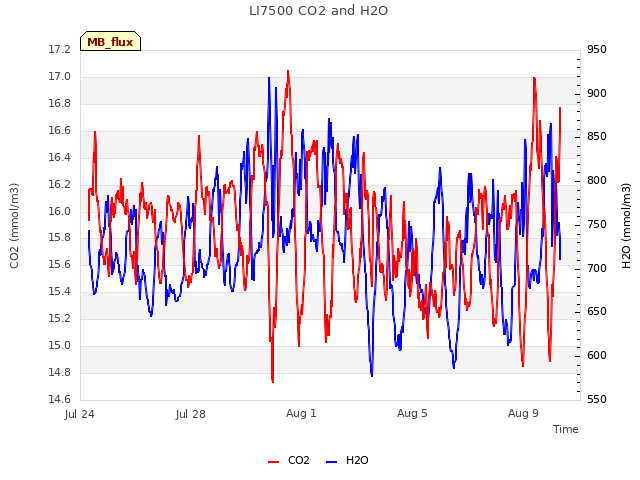The height and width of the screenshot is (480, 640).
Task: Click the 750 right axis value
Action: (x=597, y=224)
